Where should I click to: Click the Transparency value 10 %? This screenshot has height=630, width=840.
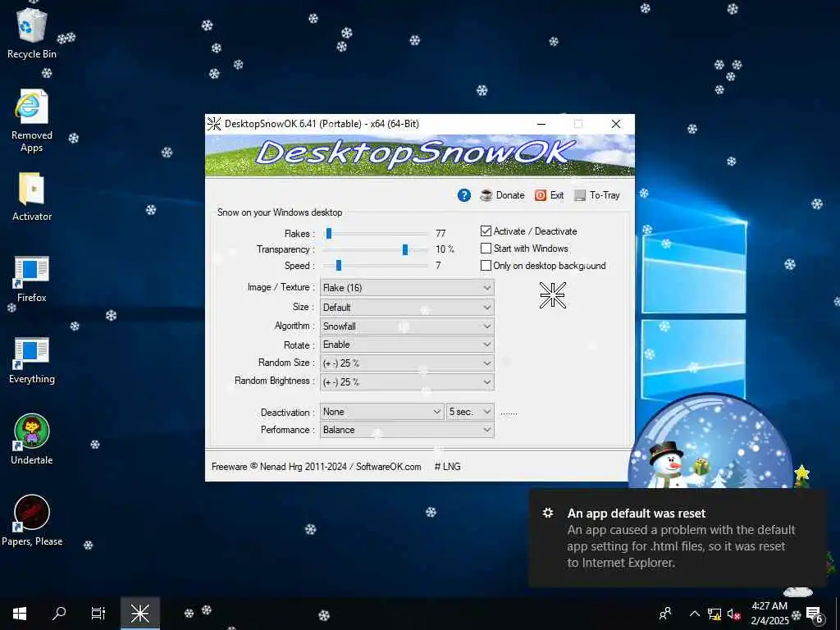pos(445,249)
